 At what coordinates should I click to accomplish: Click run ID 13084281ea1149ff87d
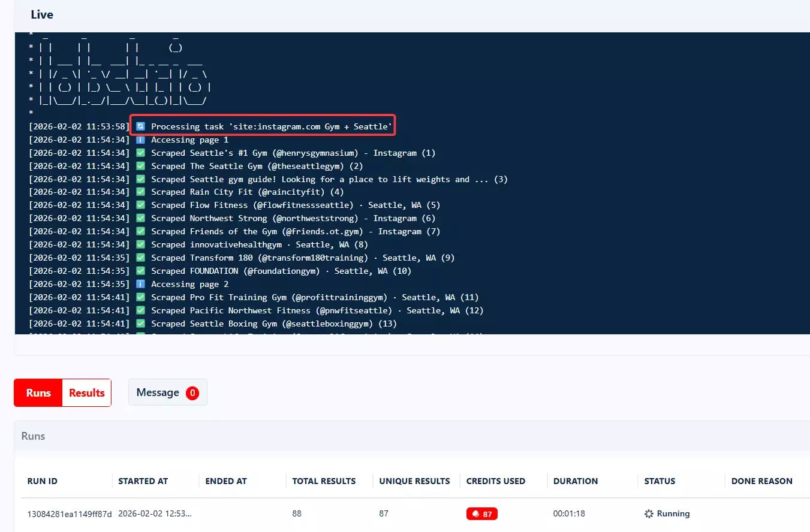pyautogui.click(x=70, y=513)
